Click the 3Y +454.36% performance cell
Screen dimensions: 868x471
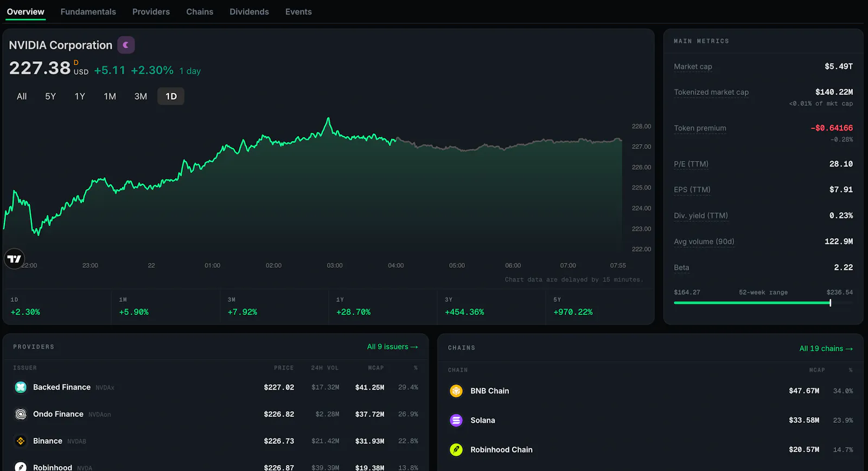[491, 307]
